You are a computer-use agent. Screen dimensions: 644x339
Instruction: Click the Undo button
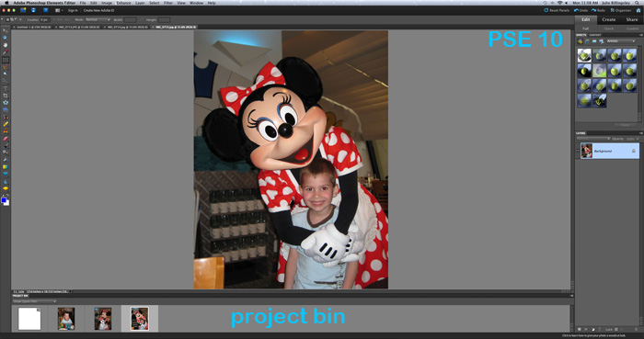pyautogui.click(x=581, y=10)
